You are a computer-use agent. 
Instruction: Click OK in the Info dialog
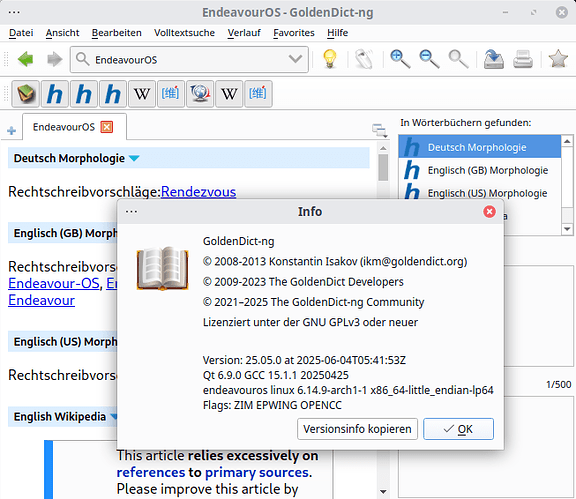tap(458, 429)
